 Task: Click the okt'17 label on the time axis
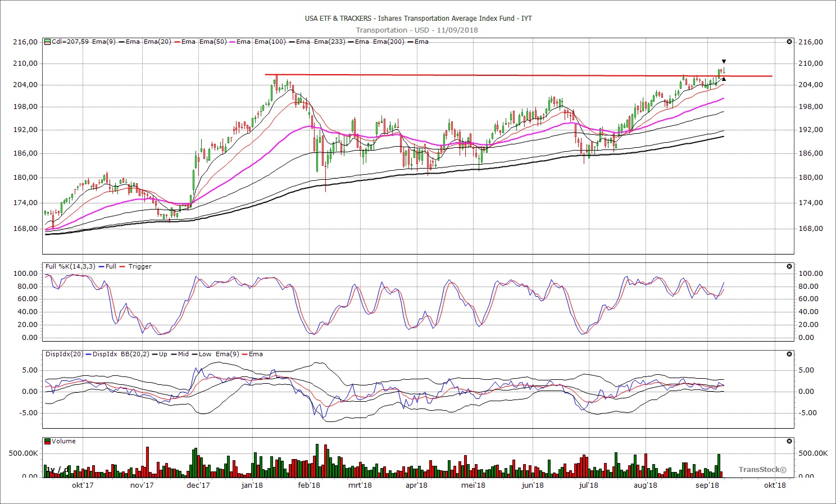pyautogui.click(x=83, y=485)
